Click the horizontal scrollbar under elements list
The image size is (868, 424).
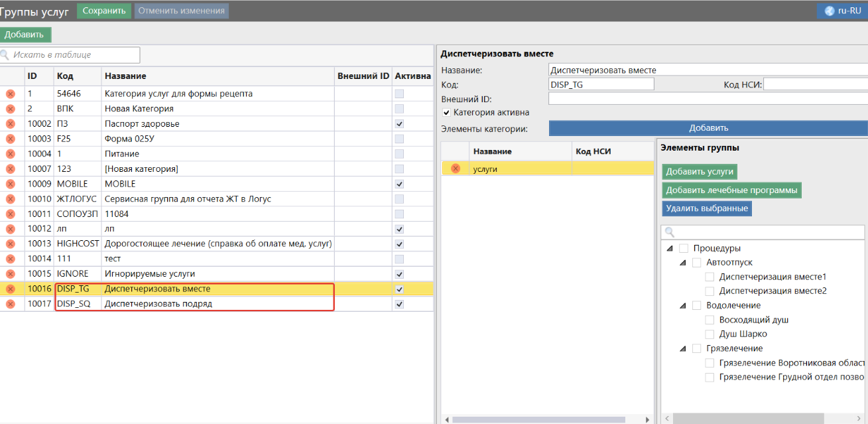(x=538, y=419)
